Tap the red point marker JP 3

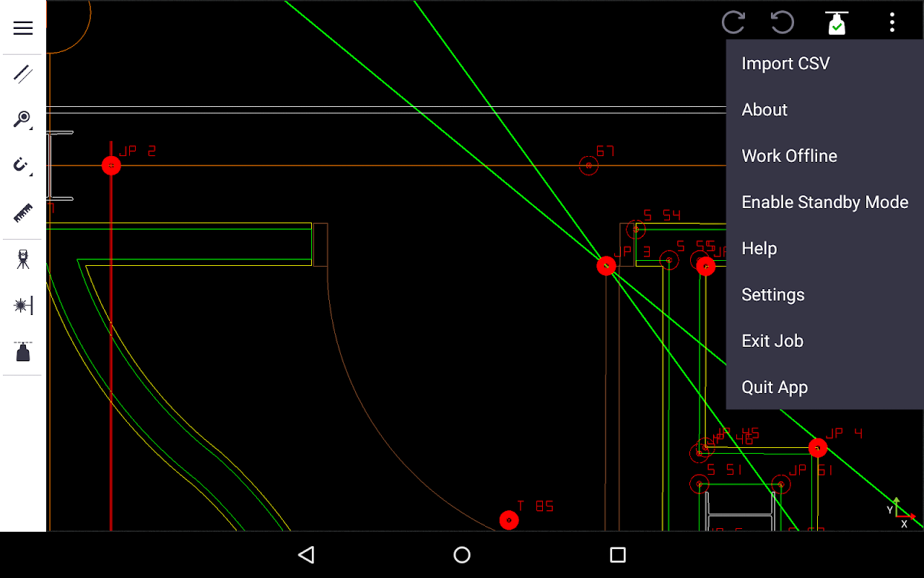point(606,266)
